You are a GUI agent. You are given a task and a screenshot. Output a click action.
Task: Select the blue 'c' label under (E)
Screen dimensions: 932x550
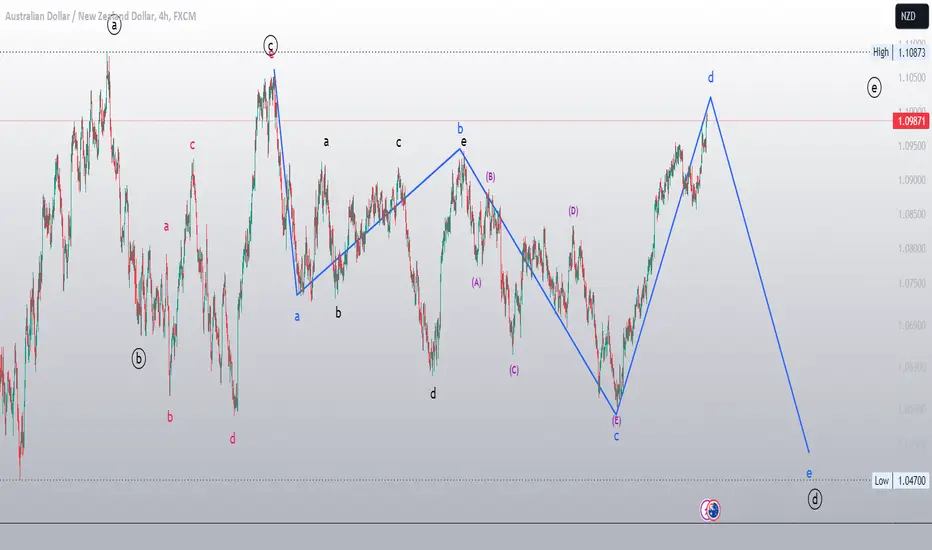616,436
